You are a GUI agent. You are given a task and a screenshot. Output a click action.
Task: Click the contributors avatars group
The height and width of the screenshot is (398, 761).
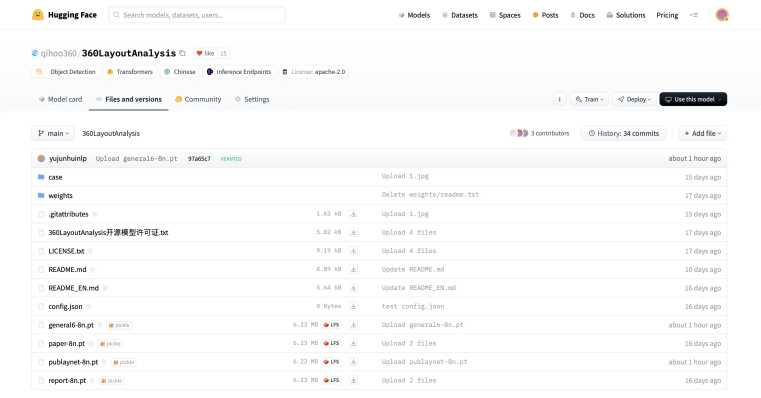(x=519, y=133)
